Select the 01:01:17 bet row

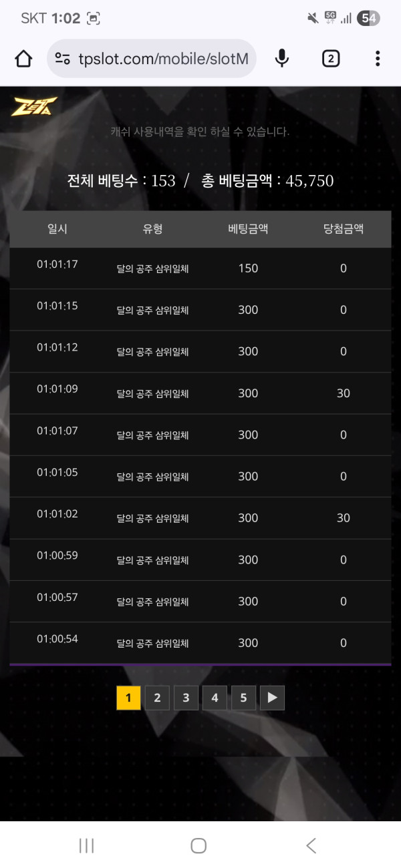point(200,268)
